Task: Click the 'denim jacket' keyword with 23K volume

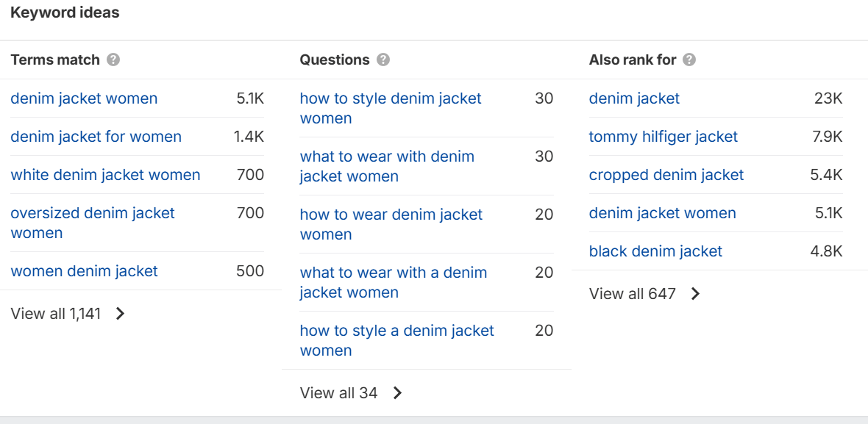Action: pyautogui.click(x=634, y=98)
